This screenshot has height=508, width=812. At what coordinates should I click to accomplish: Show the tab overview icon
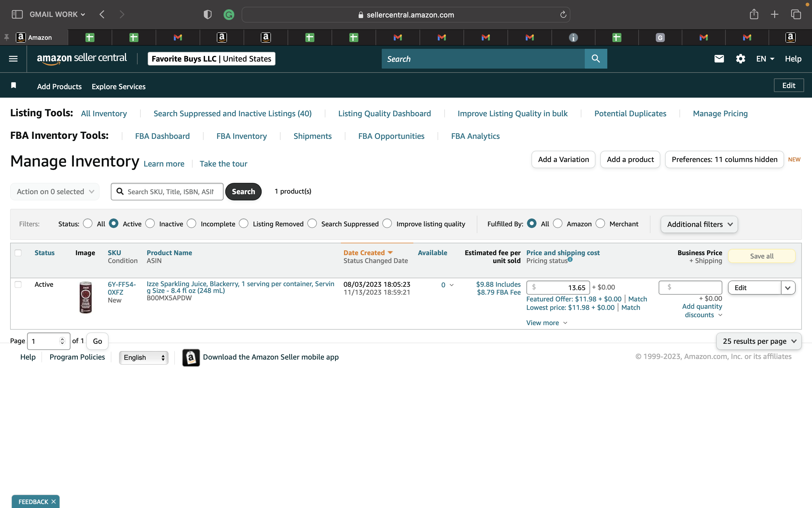(796, 14)
